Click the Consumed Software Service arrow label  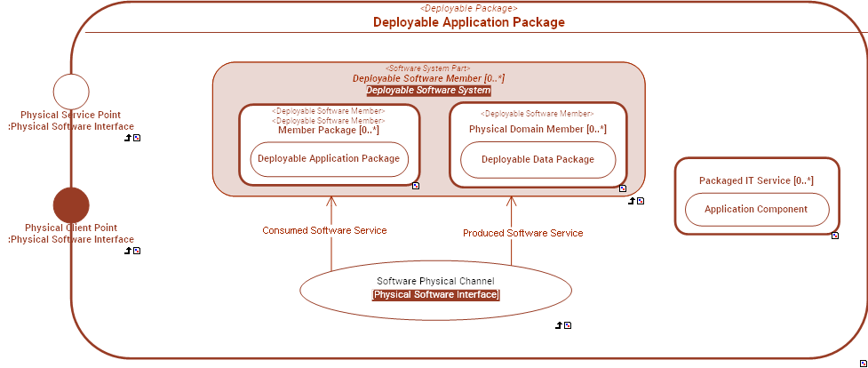(x=324, y=230)
